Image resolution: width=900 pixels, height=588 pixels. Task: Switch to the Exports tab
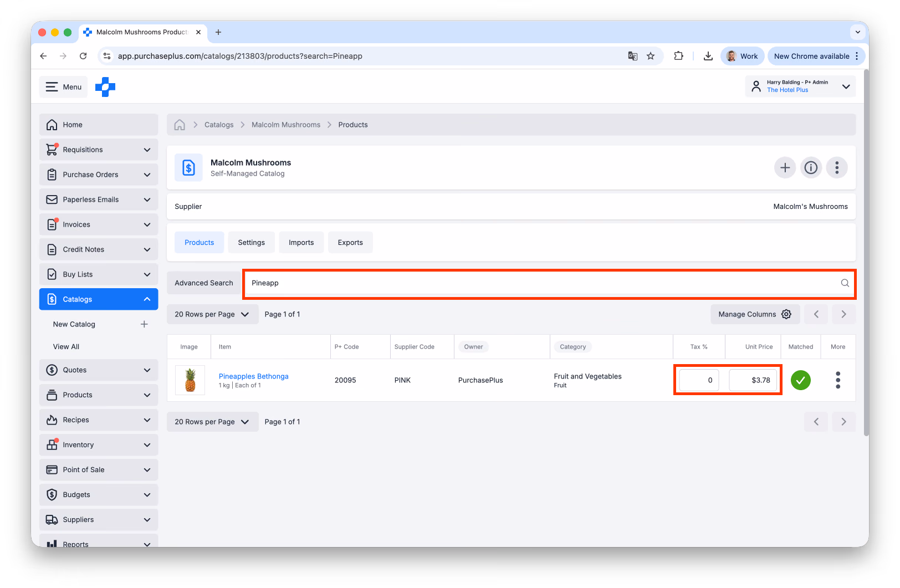coord(350,243)
